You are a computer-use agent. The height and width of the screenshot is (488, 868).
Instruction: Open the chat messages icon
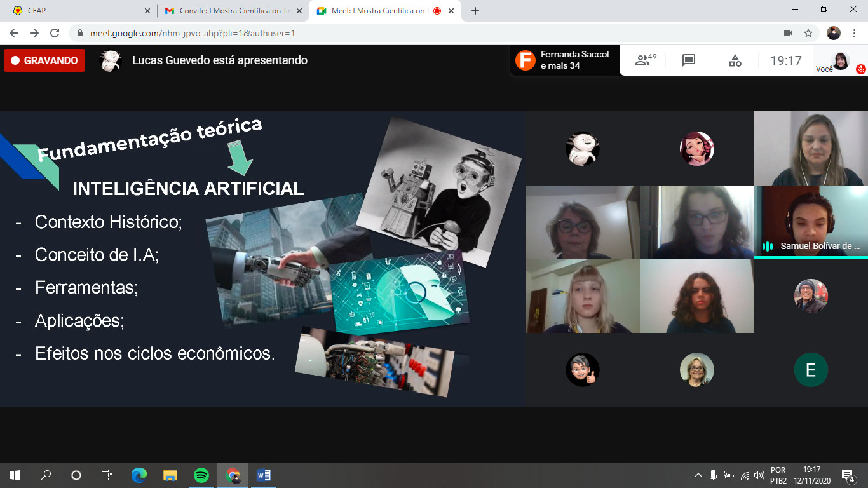point(689,60)
